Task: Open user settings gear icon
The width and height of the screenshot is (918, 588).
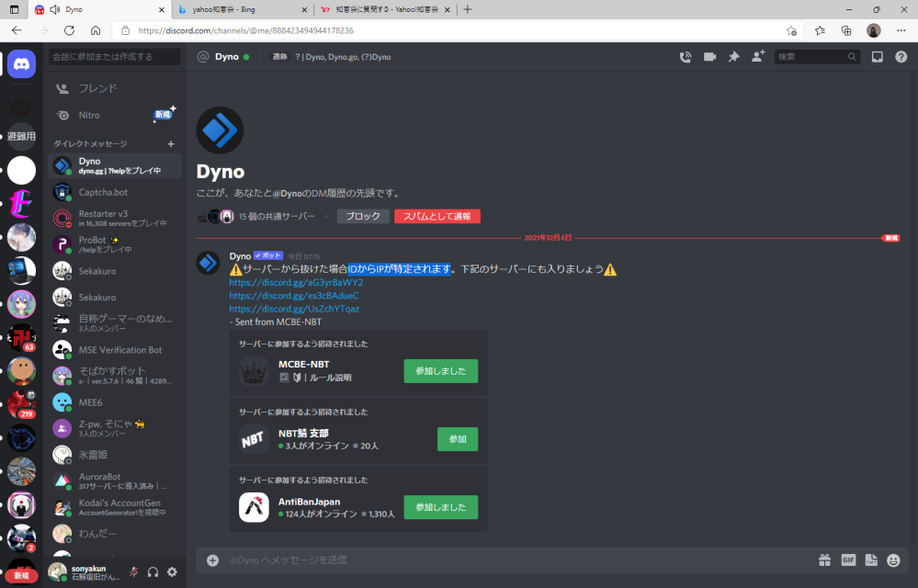Action: click(x=172, y=572)
